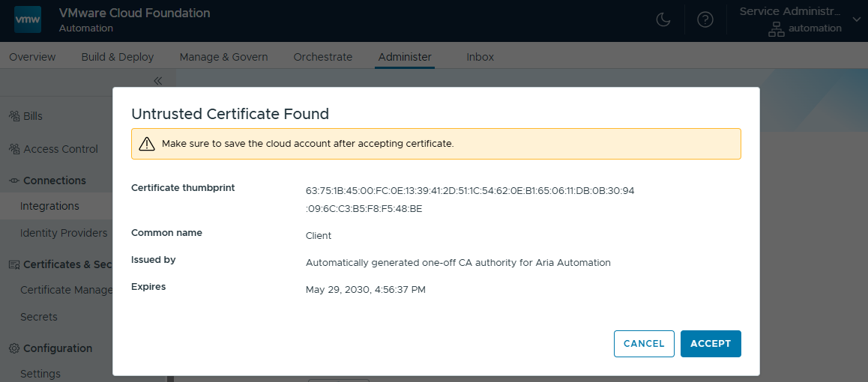Click the Bills sidebar icon
868x382 pixels.
point(14,116)
